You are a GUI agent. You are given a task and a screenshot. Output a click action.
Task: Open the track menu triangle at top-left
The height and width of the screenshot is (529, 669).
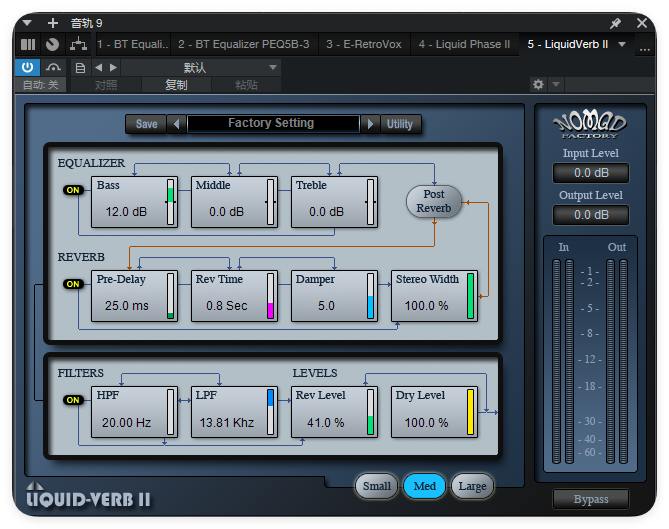tap(27, 23)
